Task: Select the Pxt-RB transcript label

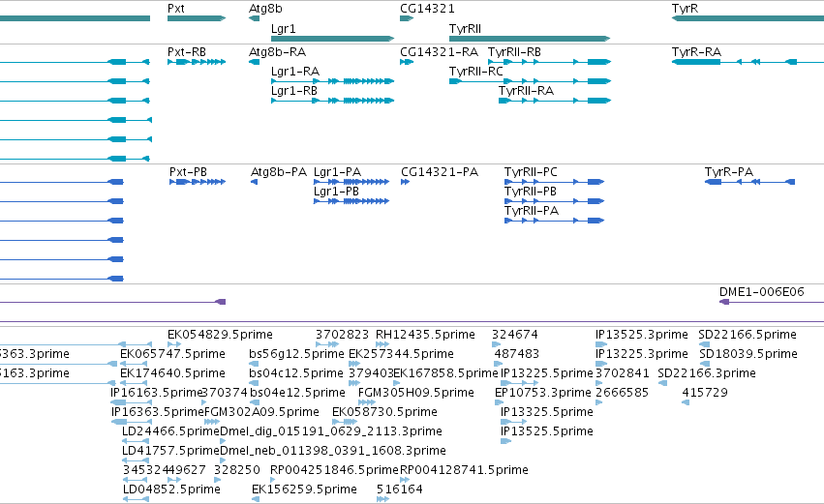Action: [x=187, y=52]
